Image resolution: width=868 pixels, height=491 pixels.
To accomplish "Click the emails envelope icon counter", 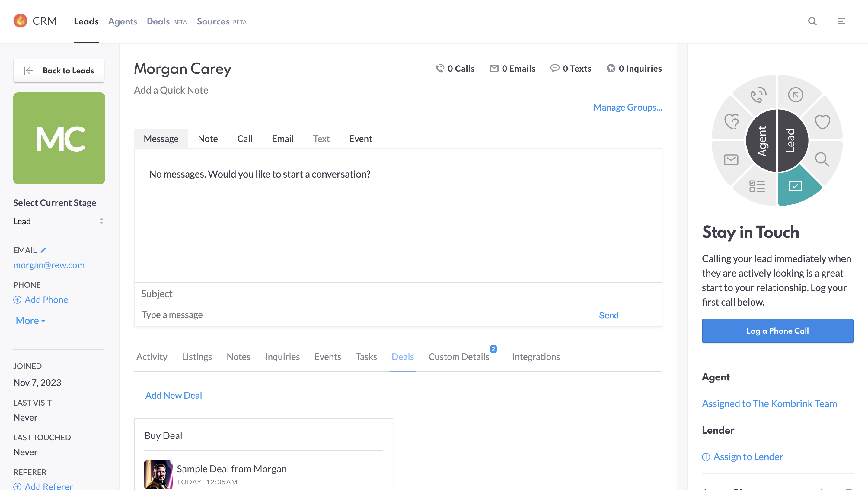I will 494,69.
